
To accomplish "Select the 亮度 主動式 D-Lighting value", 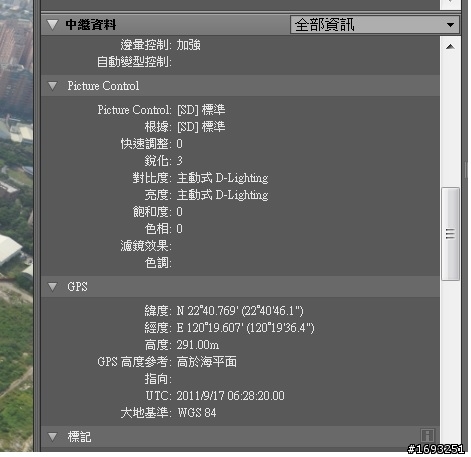I will tap(223, 195).
